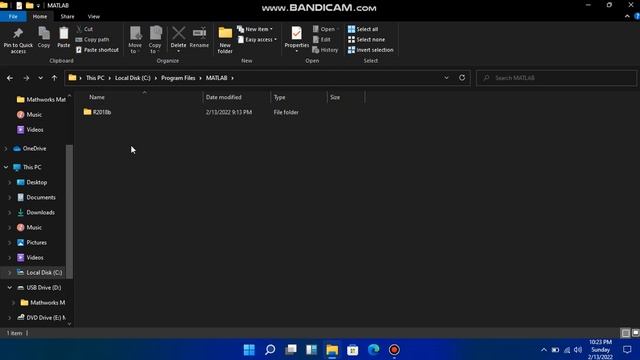
Task: Open the File tab
Action: tap(13, 16)
